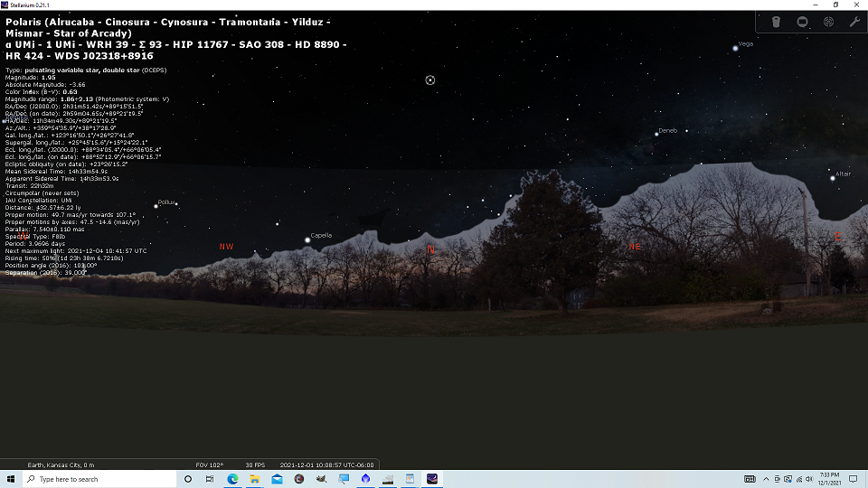The image size is (868, 488).
Task: Click the telescope icon in top-right panel
Action: [x=776, y=22]
